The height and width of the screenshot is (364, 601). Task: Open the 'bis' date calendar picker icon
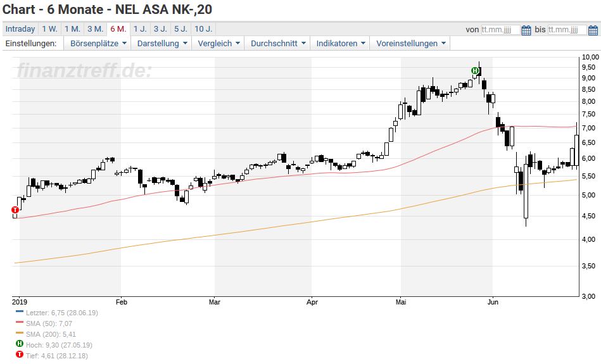click(593, 30)
